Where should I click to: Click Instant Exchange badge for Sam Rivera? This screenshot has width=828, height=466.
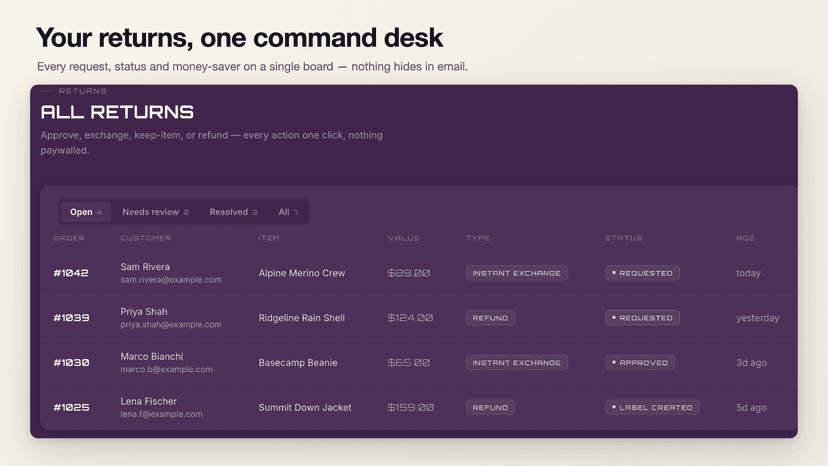tap(516, 273)
